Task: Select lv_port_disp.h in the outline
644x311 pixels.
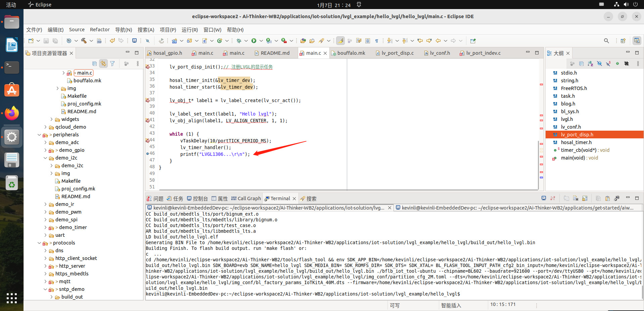Action: click(594, 135)
